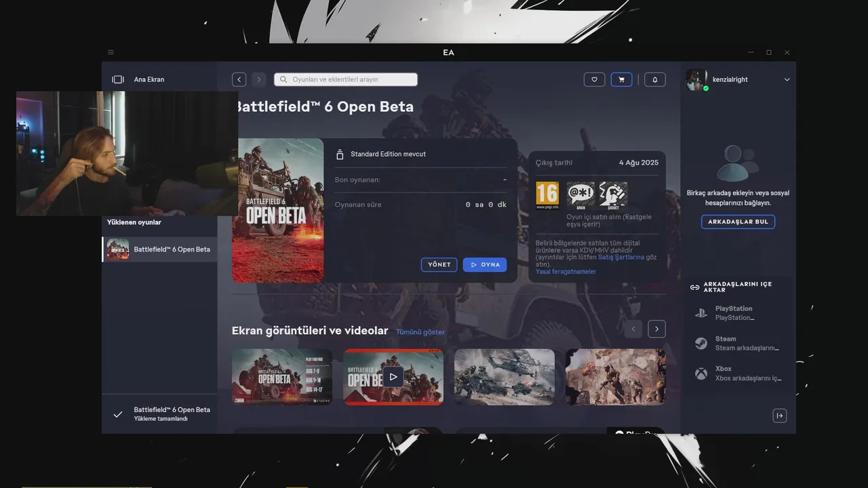Viewport: 868px width, 488px height.
Task: Import Xbox arkadaşlarını entry
Action: point(739,373)
